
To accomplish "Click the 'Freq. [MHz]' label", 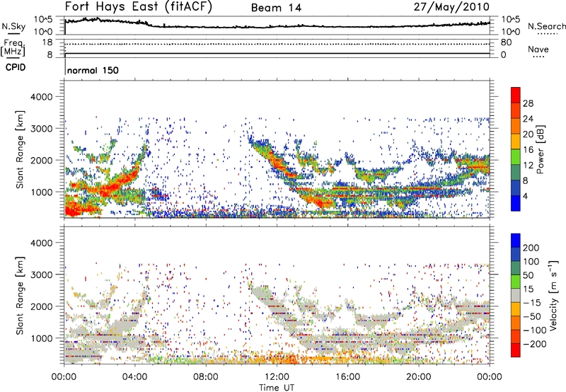I will [13, 48].
